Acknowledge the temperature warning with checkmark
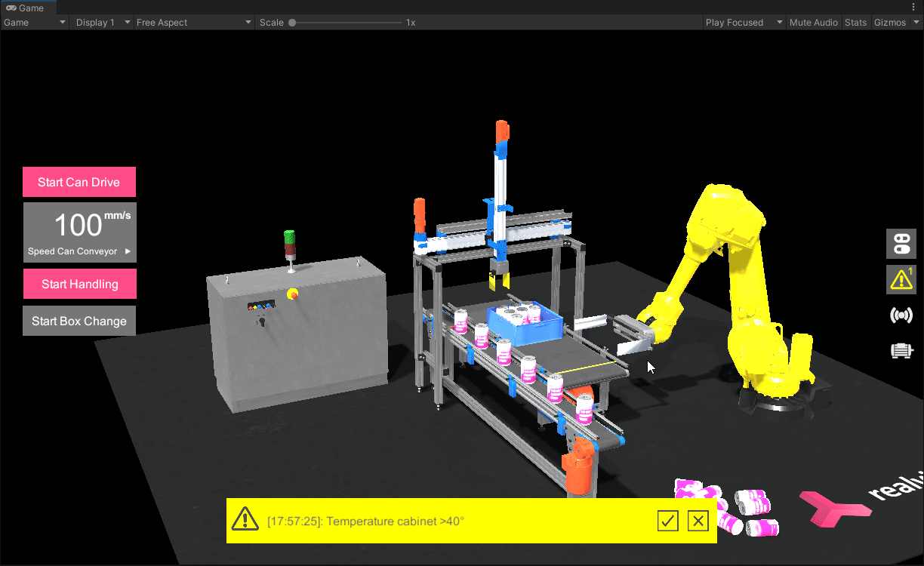Screen dimensions: 924x566 [x=667, y=521]
